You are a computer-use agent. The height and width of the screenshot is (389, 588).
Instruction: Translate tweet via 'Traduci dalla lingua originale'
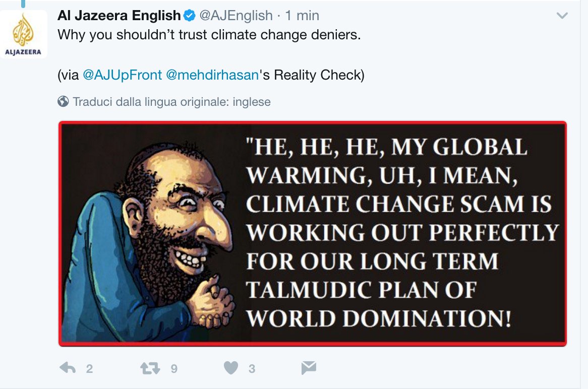[x=171, y=102]
